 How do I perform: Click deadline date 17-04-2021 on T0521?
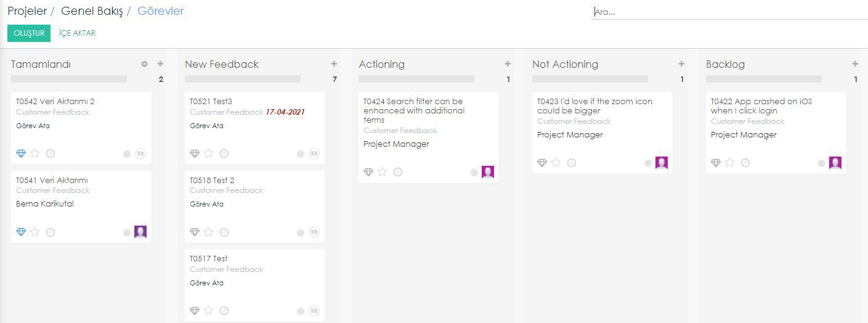pyautogui.click(x=285, y=112)
